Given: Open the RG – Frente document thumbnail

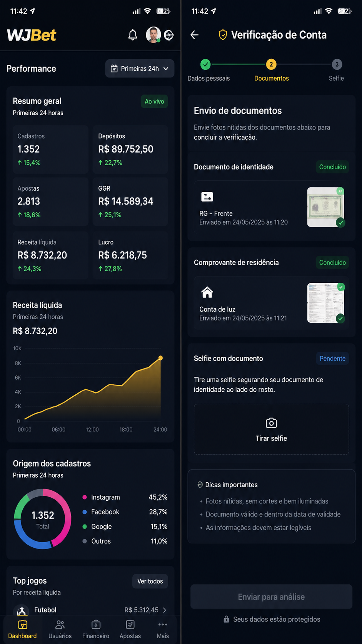Looking at the screenshot, I should click(325, 207).
